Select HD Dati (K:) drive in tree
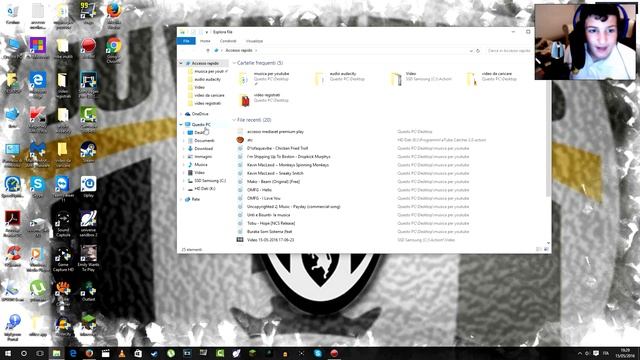The height and width of the screenshot is (360, 640). pyautogui.click(x=205, y=189)
